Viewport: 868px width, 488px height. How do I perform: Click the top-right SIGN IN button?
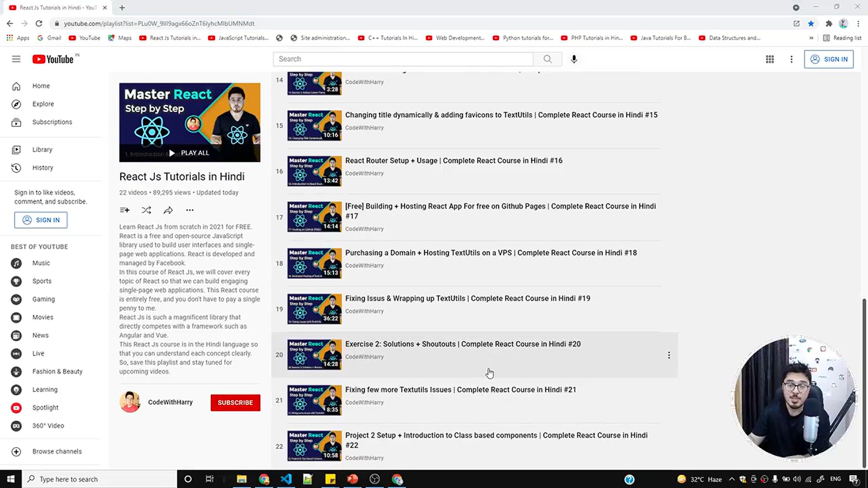coord(829,59)
